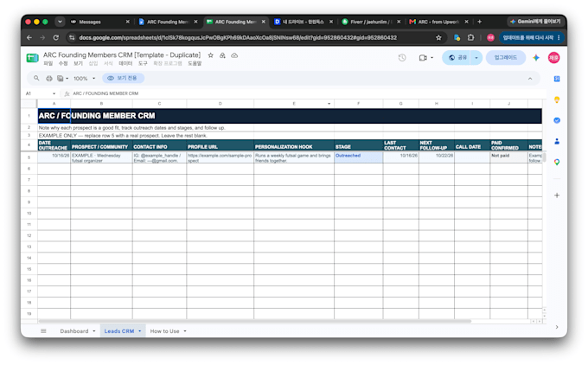Click the search magnifier in toolbar
This screenshot has height=365, width=588.
point(36,78)
